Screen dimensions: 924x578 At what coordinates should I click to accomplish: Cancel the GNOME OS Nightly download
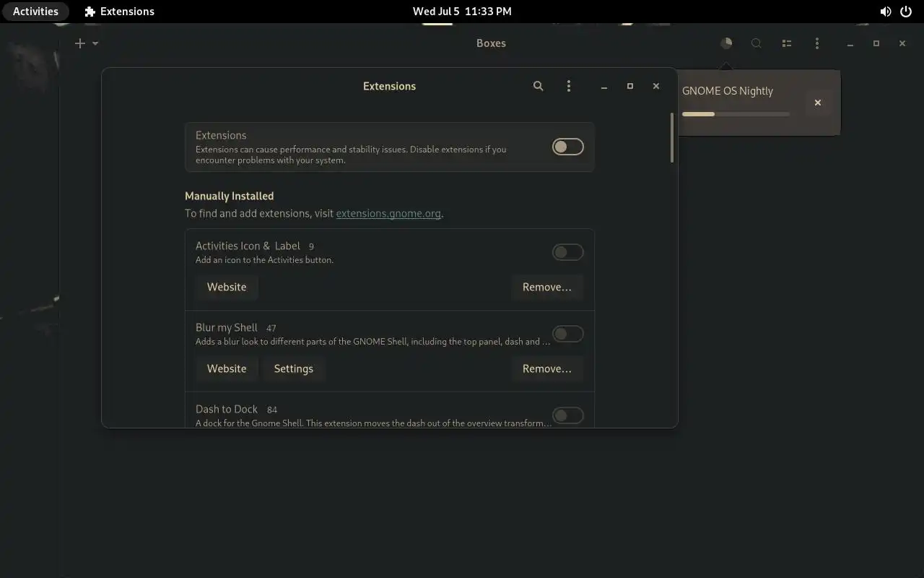(818, 103)
